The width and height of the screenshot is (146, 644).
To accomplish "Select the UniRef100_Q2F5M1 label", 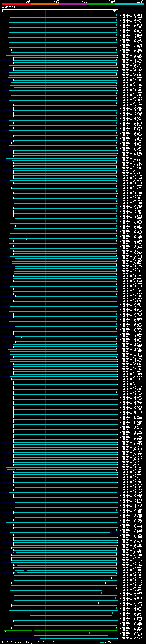I will pos(131,50).
